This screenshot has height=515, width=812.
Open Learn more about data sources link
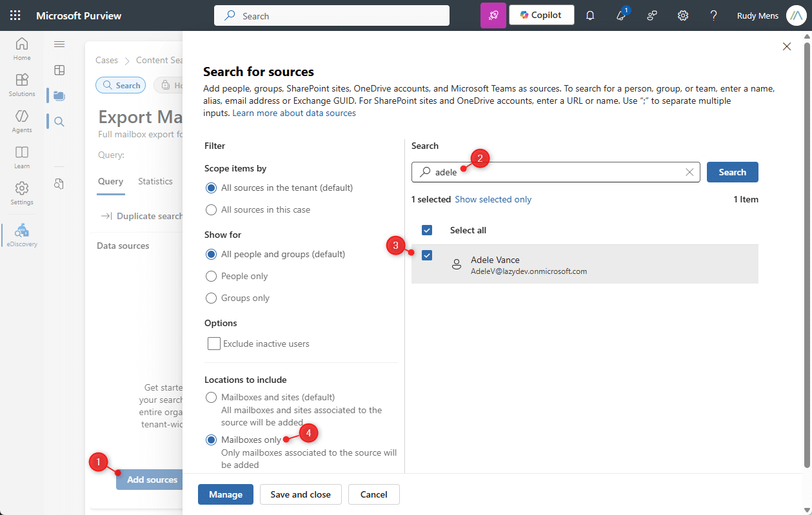294,113
